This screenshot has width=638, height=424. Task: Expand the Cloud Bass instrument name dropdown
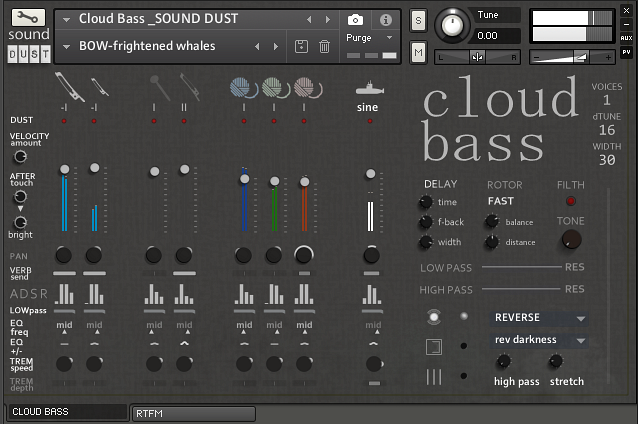[66, 19]
